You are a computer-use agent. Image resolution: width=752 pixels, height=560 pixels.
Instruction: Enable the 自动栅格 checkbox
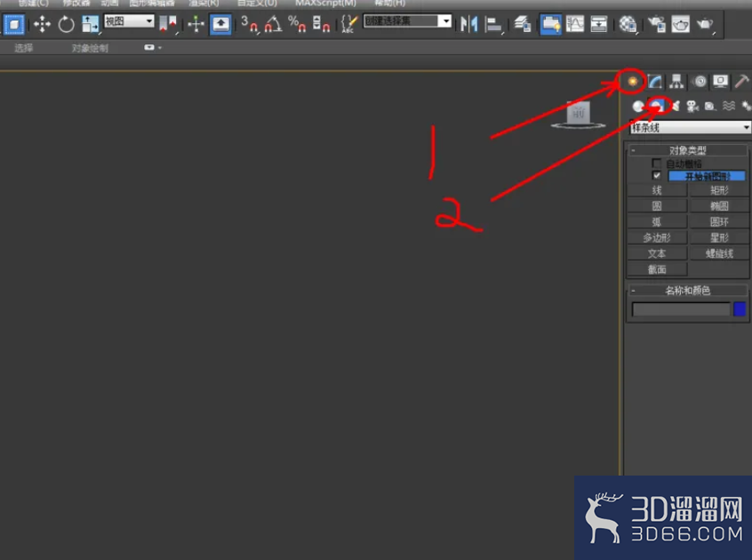[x=657, y=164]
